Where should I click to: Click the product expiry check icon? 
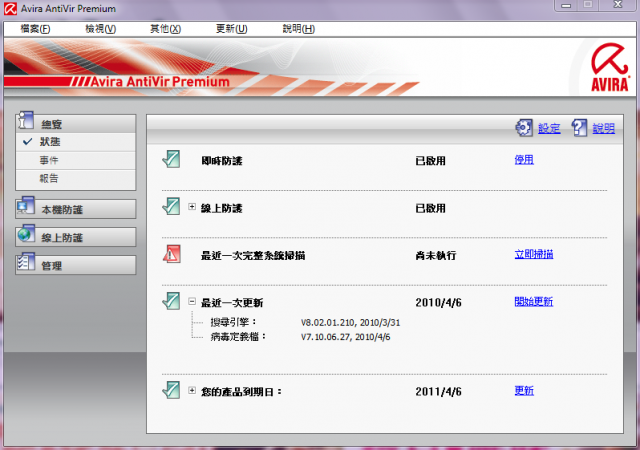click(171, 390)
